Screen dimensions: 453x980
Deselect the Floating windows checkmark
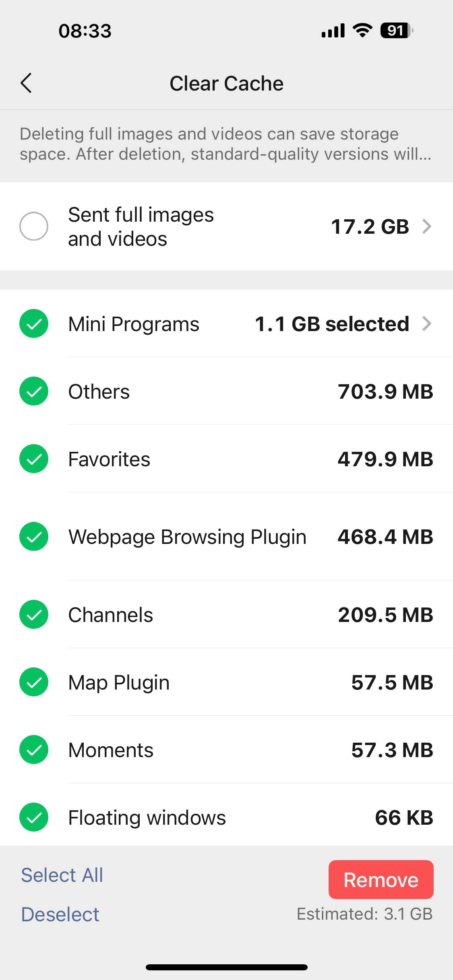[x=34, y=817]
